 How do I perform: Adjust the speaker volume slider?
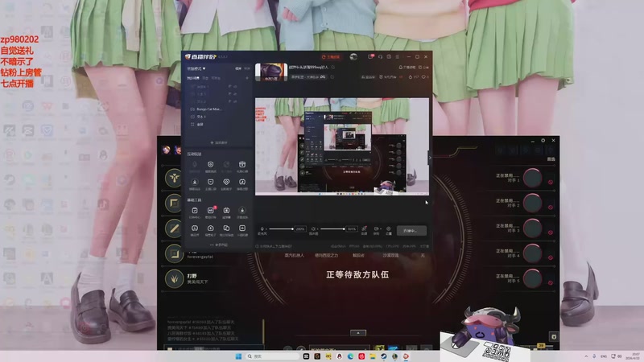tap(332, 228)
